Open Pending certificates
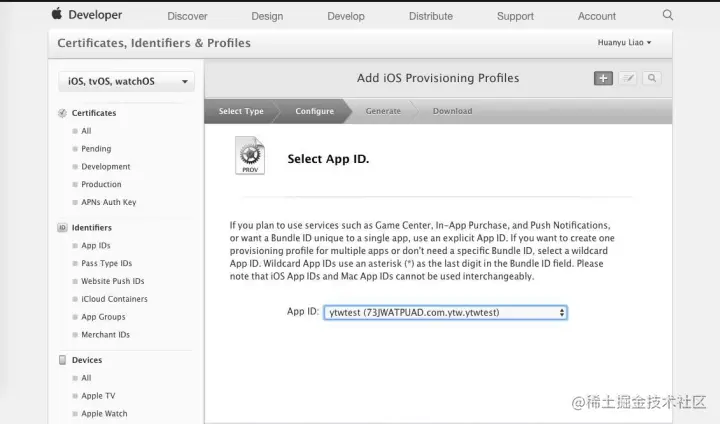 (96, 149)
